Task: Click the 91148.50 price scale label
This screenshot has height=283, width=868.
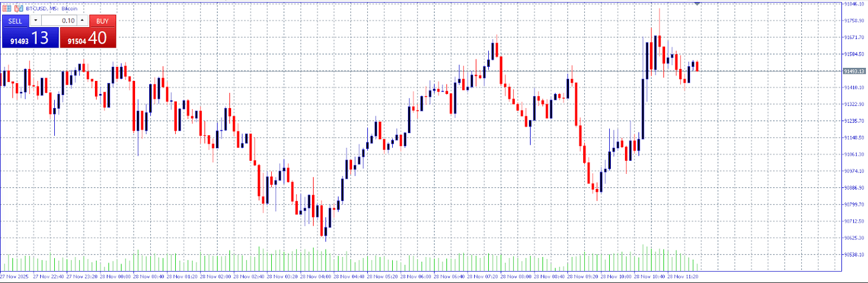Action: [854, 138]
